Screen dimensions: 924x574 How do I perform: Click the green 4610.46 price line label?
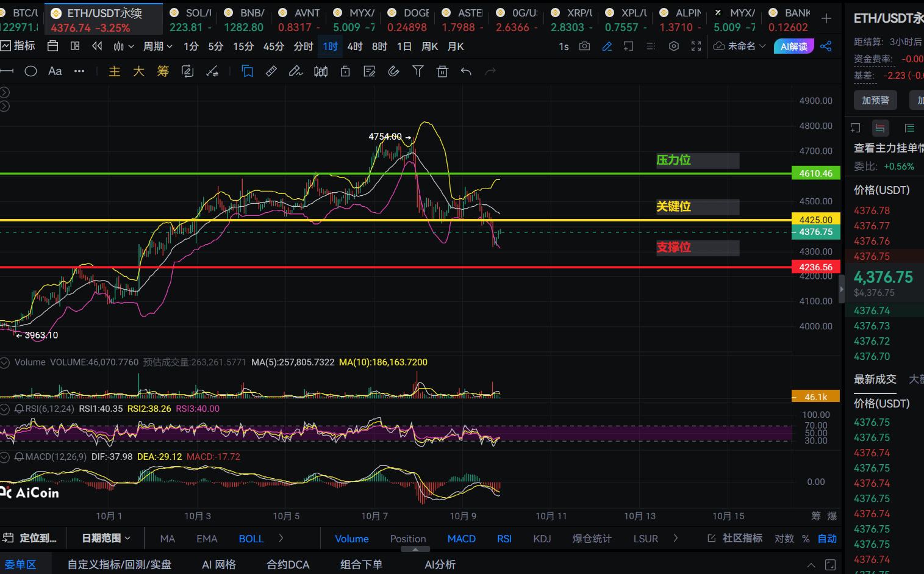[815, 173]
